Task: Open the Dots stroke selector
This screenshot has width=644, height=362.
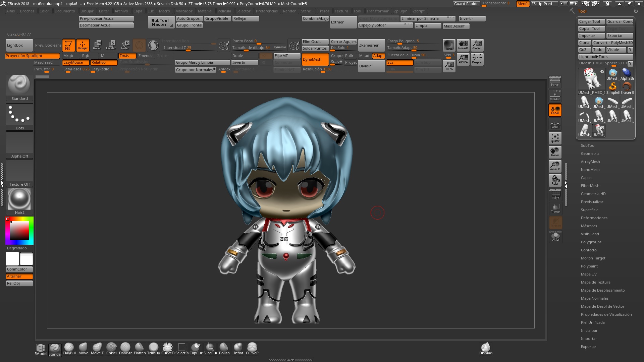Action: [19, 117]
